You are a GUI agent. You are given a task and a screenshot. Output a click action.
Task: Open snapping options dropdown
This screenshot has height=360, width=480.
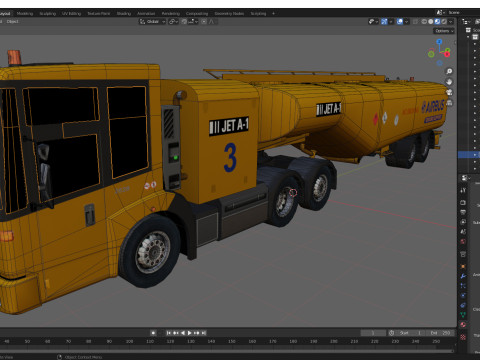193,21
